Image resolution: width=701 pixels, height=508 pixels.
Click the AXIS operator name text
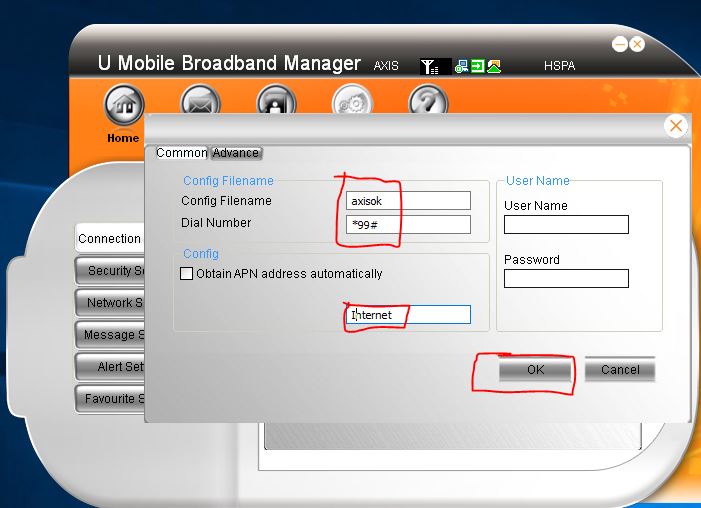pyautogui.click(x=386, y=66)
